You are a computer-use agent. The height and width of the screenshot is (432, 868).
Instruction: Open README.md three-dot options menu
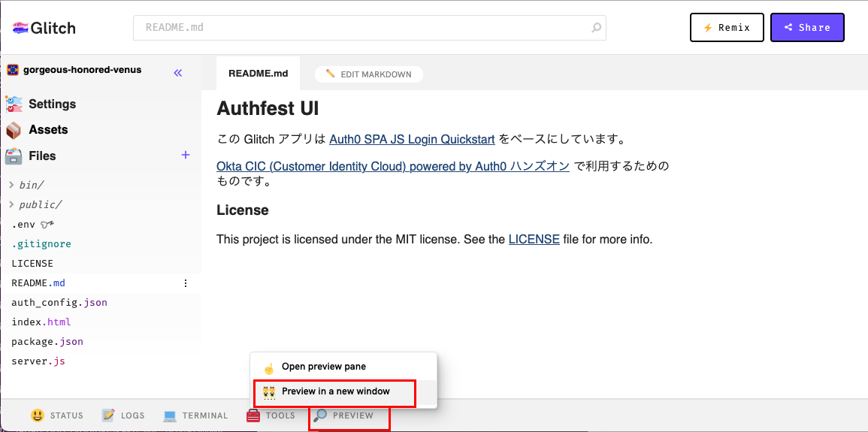(186, 283)
